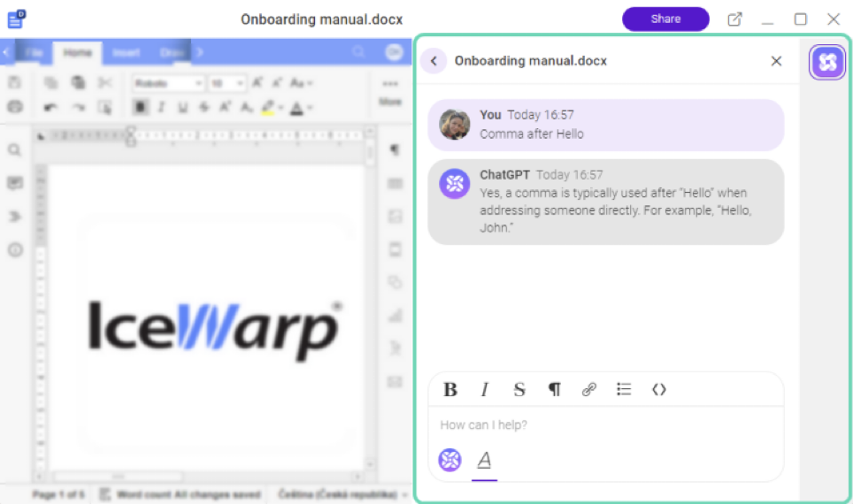
Task: Open document in new window icon
Action: 734,19
